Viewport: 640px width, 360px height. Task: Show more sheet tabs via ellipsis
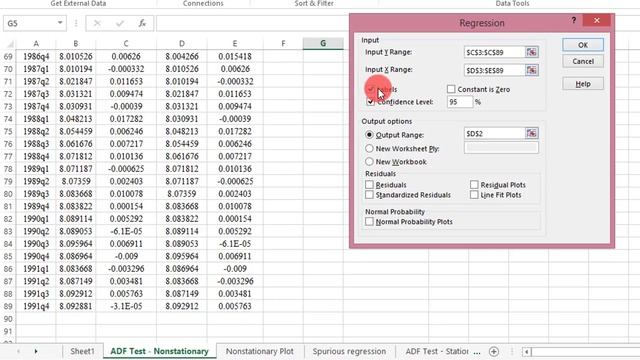(476, 351)
